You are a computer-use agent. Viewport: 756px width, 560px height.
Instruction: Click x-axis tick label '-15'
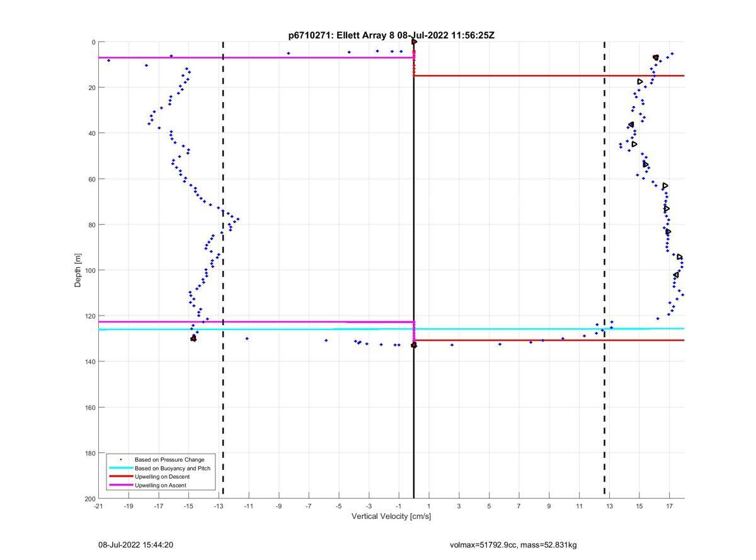pyautogui.click(x=188, y=506)
